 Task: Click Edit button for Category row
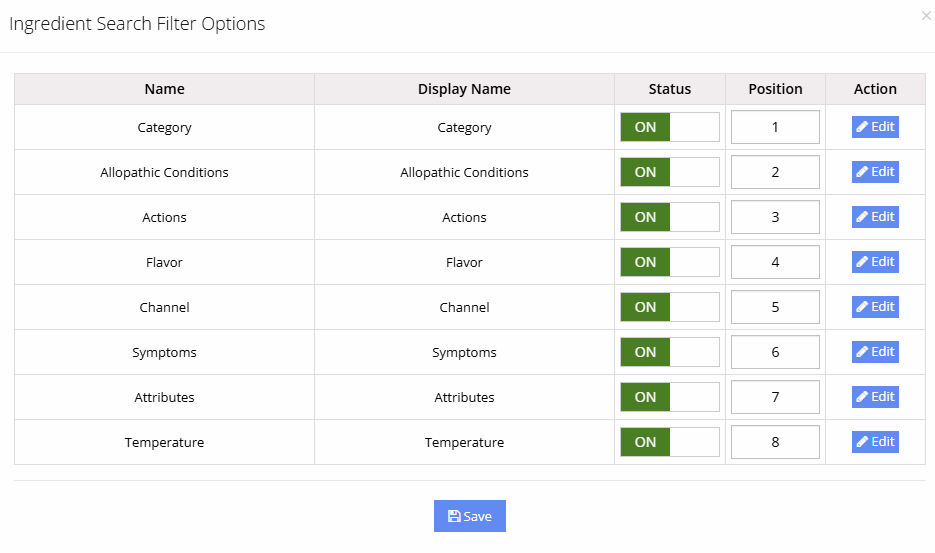coord(875,127)
